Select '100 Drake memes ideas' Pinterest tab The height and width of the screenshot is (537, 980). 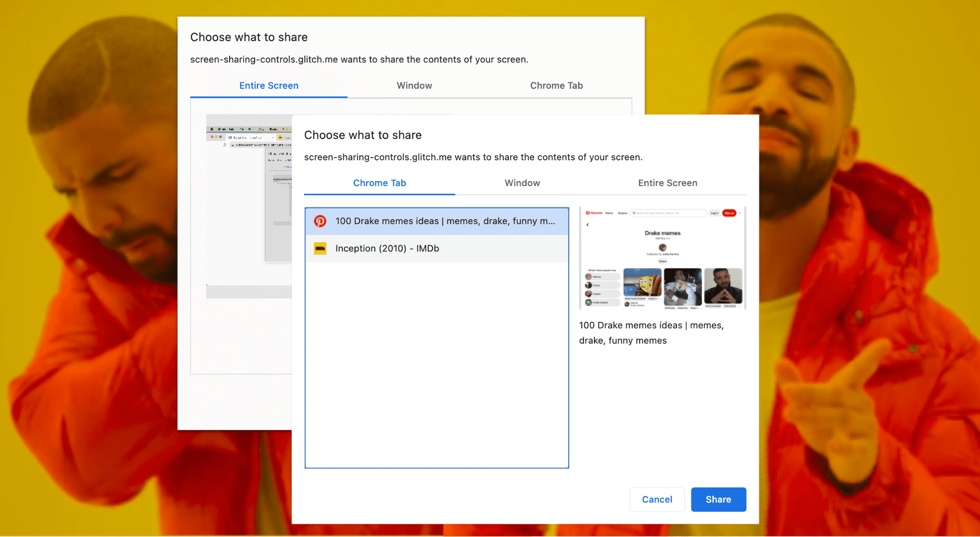pyautogui.click(x=437, y=221)
